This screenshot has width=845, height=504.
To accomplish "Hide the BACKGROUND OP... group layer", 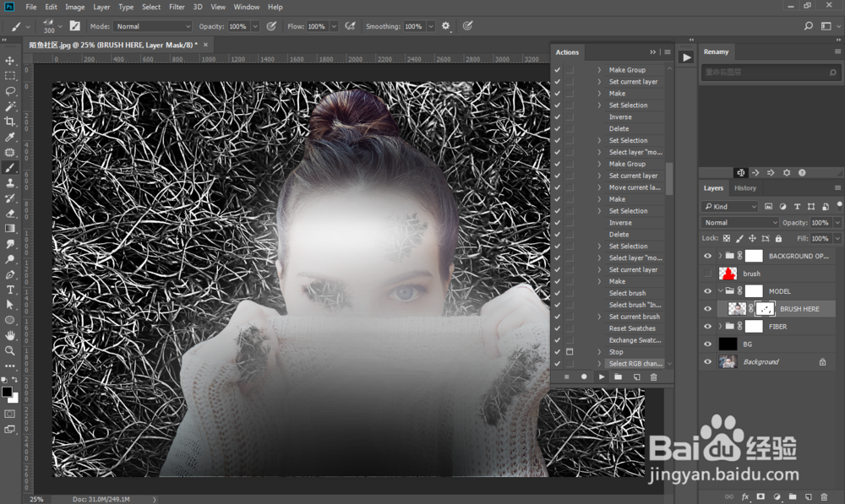I will pyautogui.click(x=707, y=256).
